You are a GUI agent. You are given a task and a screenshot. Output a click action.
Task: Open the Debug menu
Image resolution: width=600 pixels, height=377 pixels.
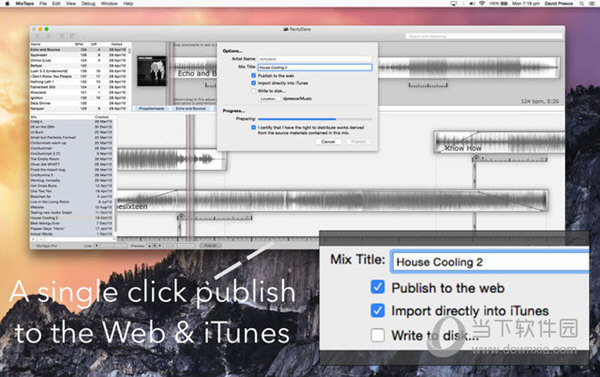[88, 3]
